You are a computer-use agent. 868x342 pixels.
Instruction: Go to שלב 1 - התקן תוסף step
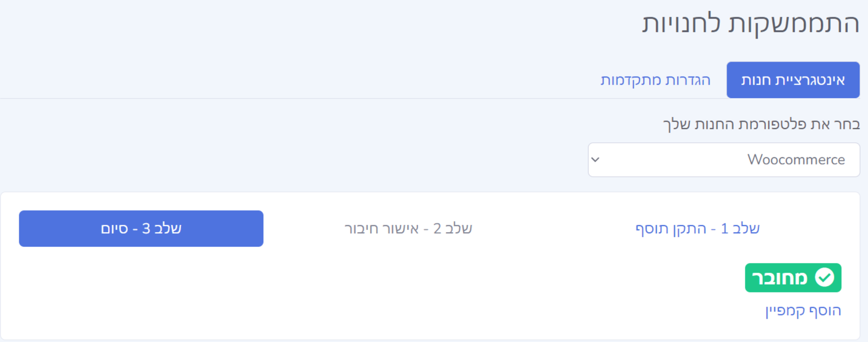(x=697, y=229)
